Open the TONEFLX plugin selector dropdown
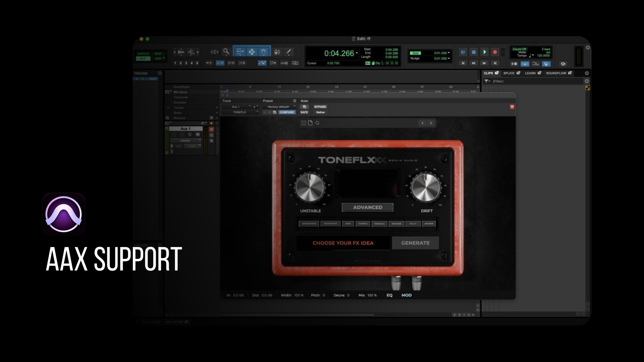This screenshot has height=362, width=644. tap(240, 112)
